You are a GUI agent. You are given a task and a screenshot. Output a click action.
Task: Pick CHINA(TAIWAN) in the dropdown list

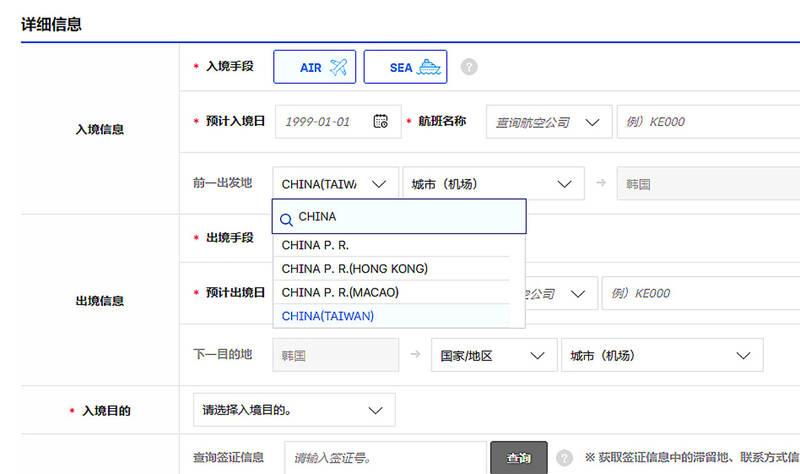328,316
